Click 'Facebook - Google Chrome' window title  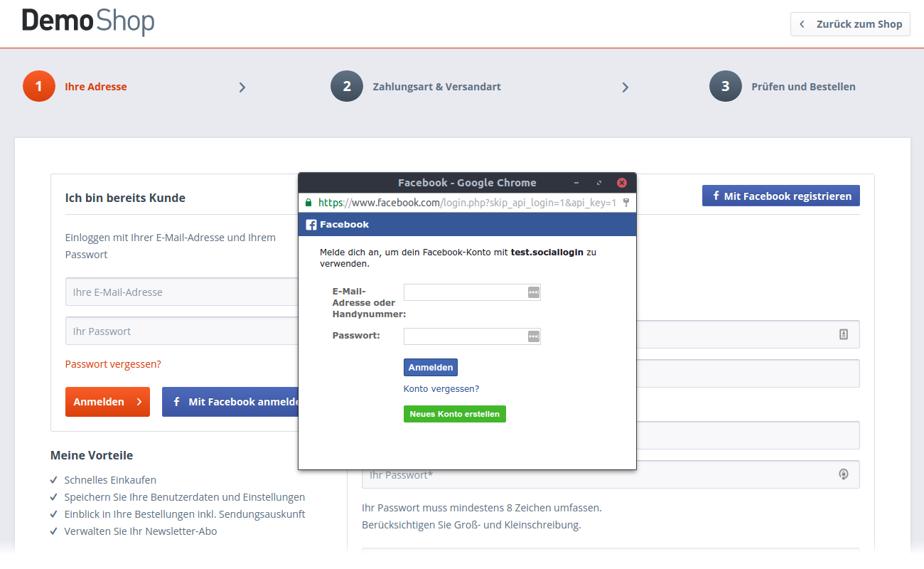467,183
